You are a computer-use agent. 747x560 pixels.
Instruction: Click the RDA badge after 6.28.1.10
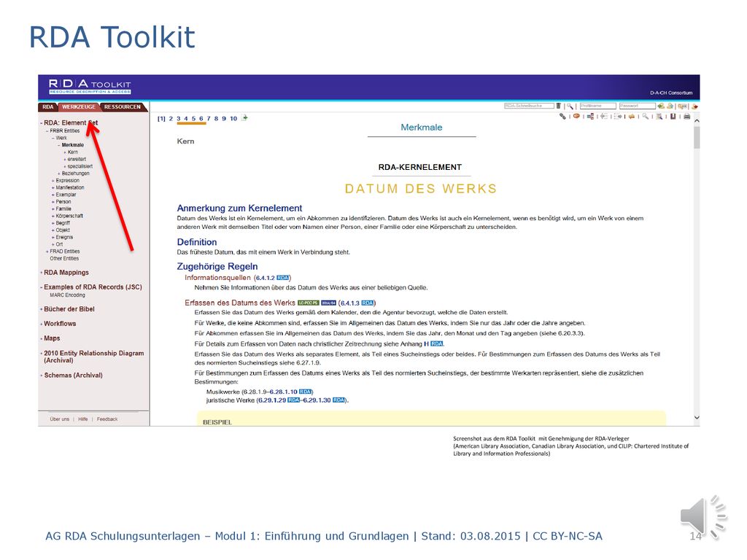point(305,392)
